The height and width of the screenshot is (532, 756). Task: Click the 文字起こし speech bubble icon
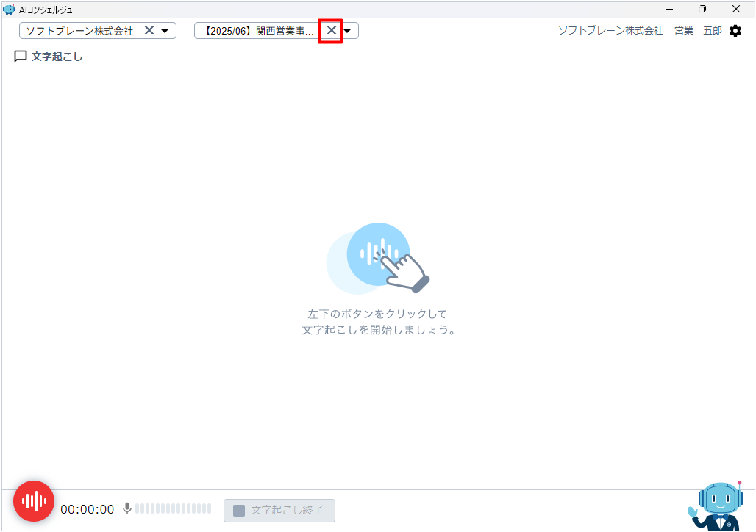pyautogui.click(x=21, y=57)
